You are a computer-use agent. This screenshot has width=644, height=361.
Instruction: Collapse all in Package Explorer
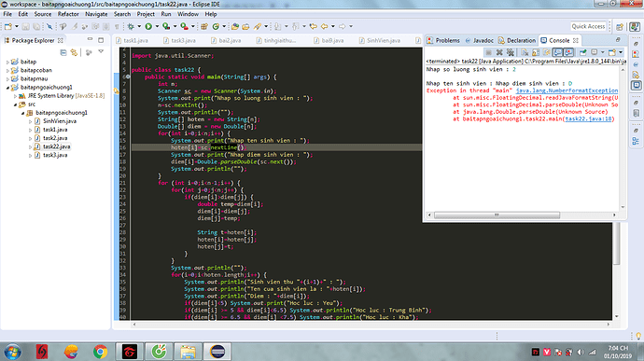click(63, 52)
